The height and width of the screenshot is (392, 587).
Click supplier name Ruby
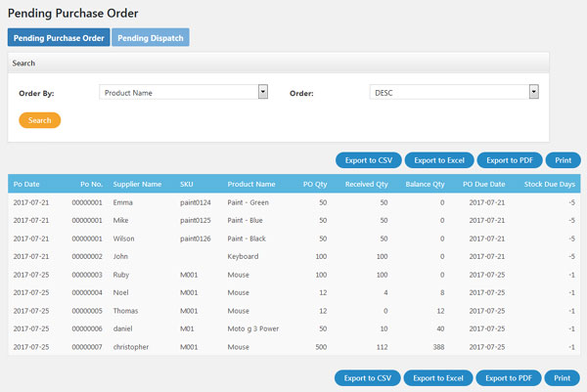121,275
